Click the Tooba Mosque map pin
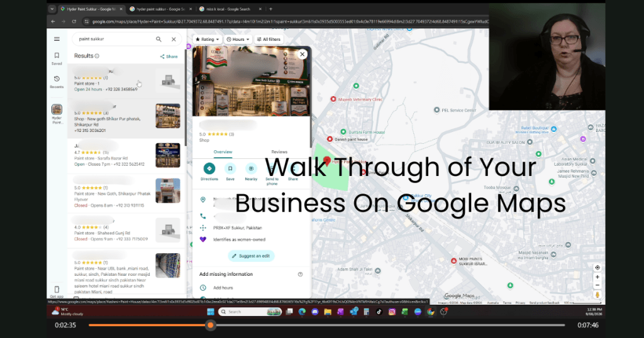 pos(516,188)
